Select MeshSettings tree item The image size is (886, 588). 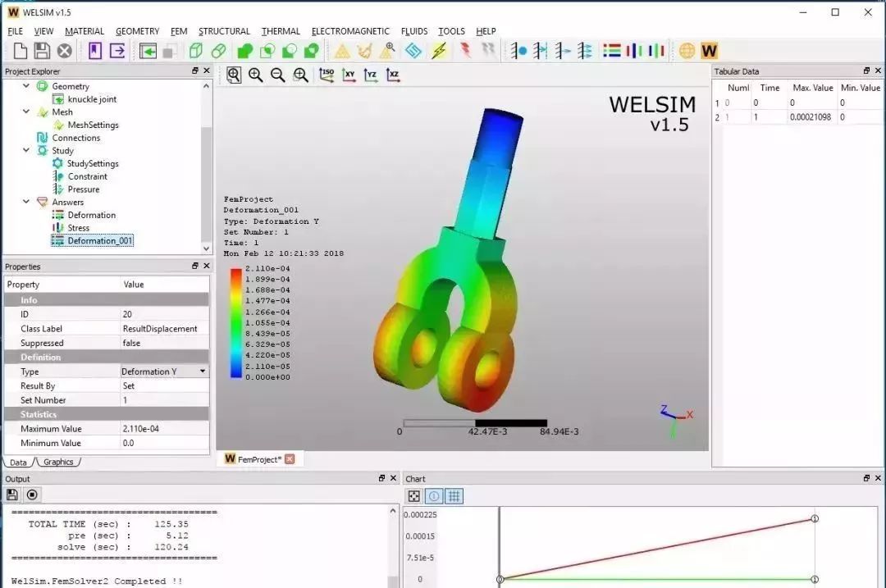[x=94, y=125]
